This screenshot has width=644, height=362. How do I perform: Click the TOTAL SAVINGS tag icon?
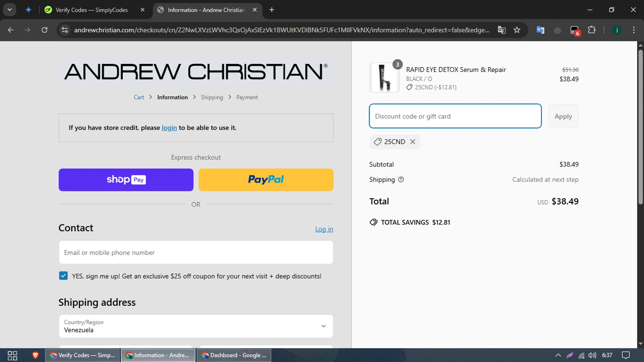pos(374,222)
